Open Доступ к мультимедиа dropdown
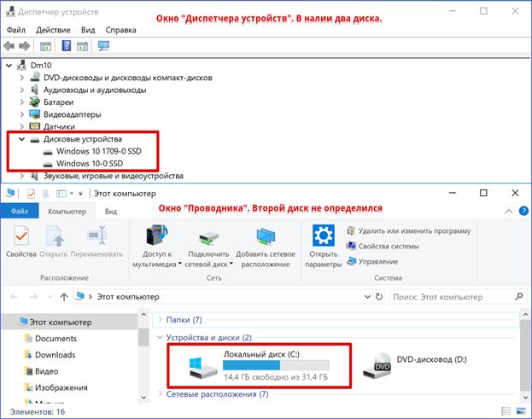Image resolution: width=532 pixels, height=419 pixels. [157, 247]
